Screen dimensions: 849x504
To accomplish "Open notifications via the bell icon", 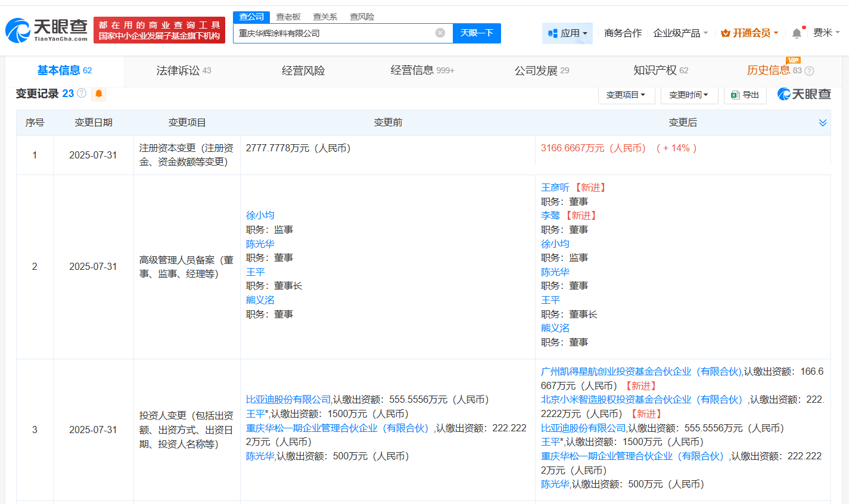I will point(797,33).
